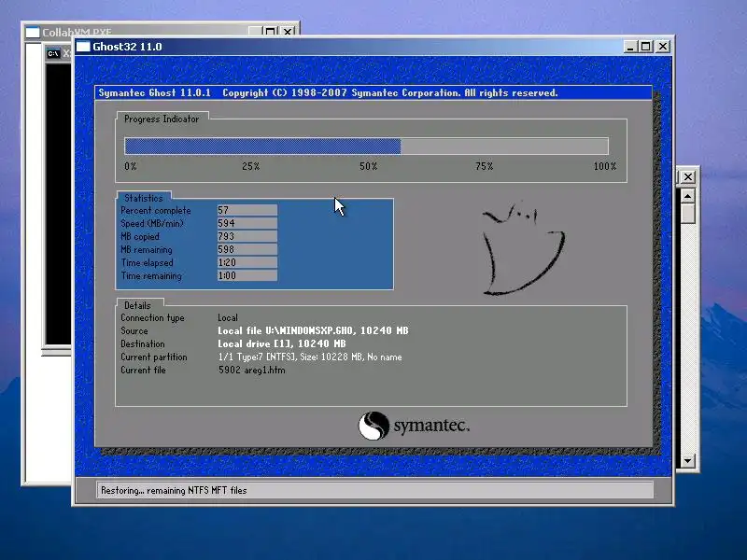Viewport: 747px width, 560px height.
Task: Close the Ghost32 11.0 window
Action: coord(663,47)
